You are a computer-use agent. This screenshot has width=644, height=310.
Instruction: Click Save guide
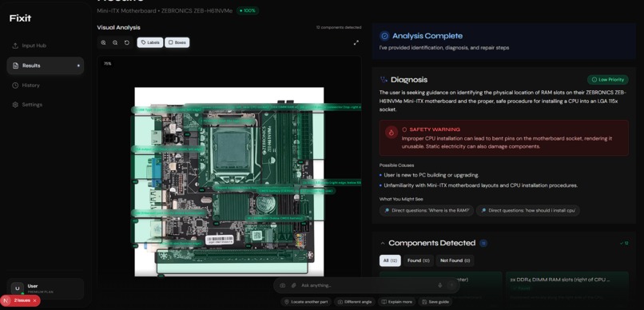point(435,302)
